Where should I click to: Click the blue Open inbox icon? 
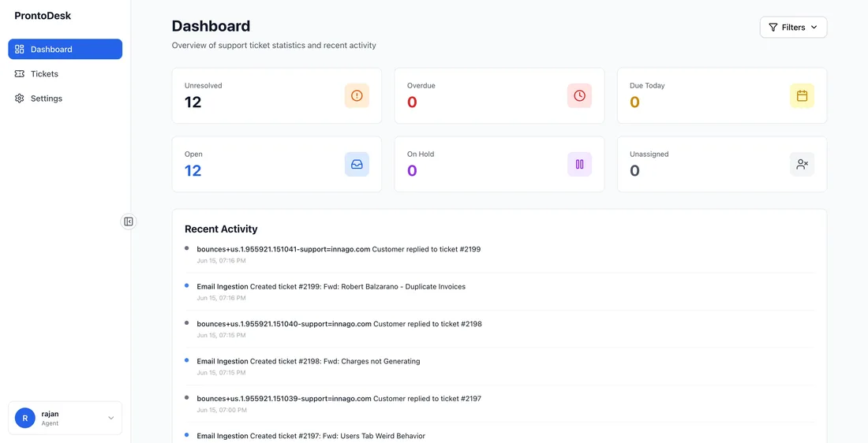click(x=357, y=164)
